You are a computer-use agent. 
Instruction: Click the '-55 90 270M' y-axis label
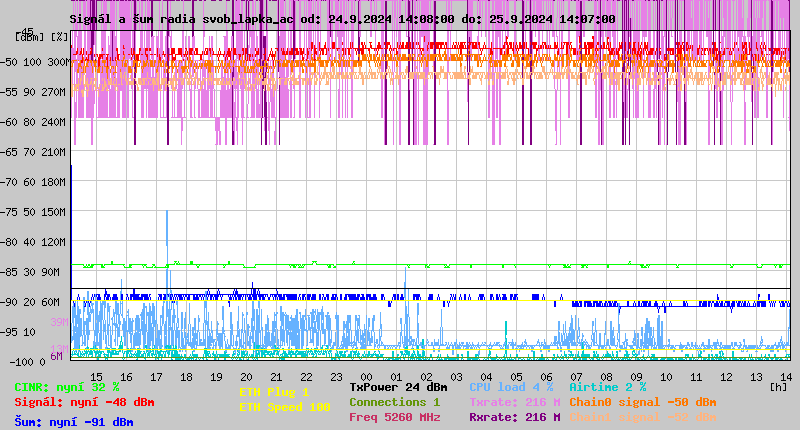pyautogui.click(x=33, y=92)
